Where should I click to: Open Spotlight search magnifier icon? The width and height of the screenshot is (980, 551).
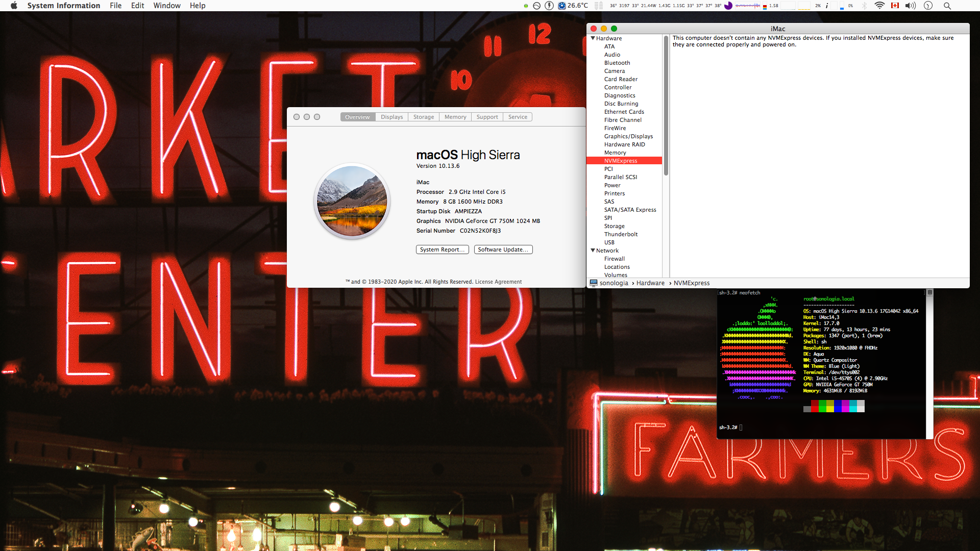click(x=947, y=6)
